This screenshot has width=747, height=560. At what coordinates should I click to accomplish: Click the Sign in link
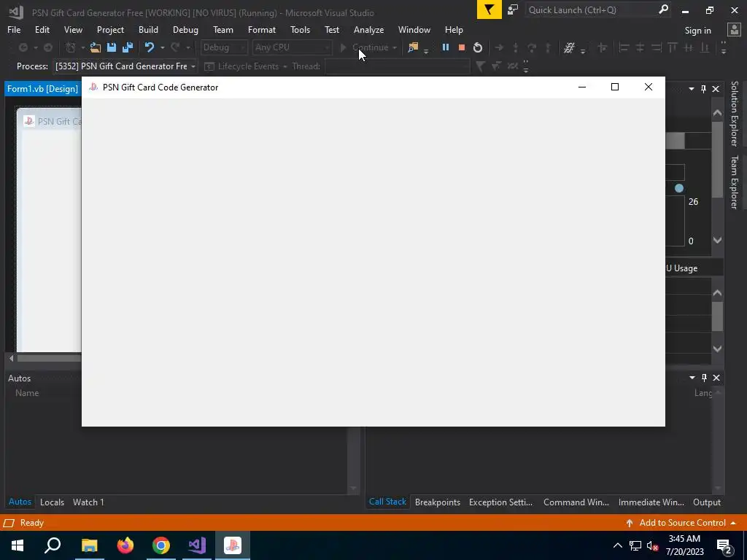(x=697, y=30)
